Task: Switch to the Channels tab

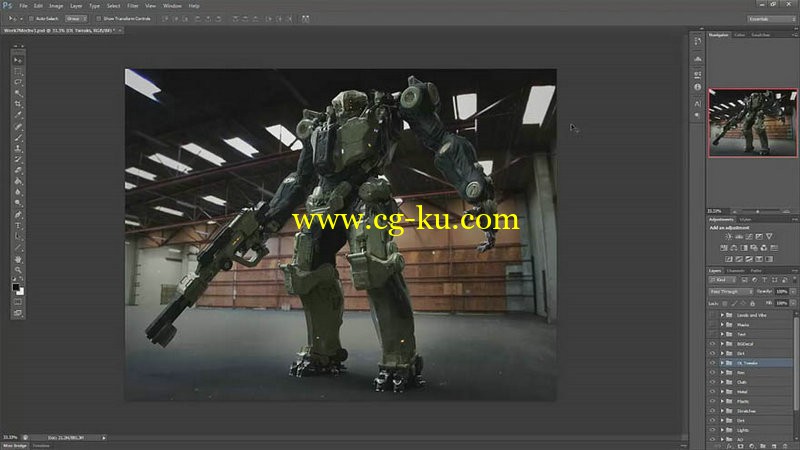Action: (x=735, y=271)
